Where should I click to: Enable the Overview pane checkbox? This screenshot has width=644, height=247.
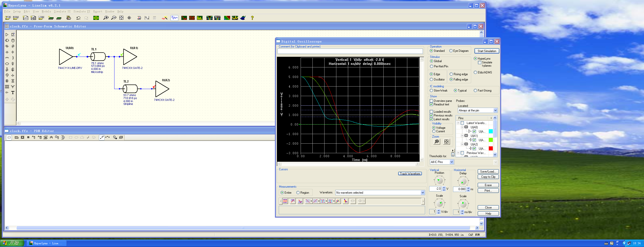431,101
